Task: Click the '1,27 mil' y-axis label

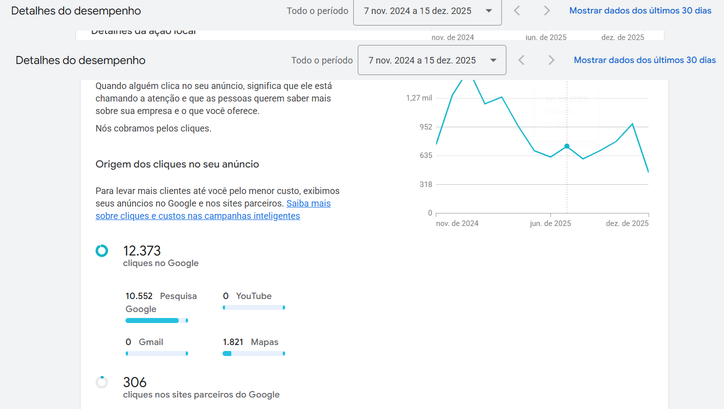Action: (419, 98)
